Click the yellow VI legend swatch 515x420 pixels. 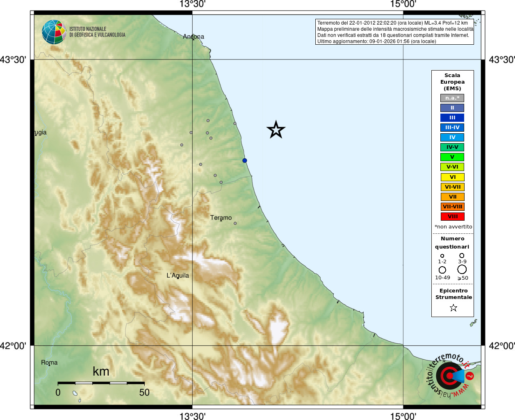click(x=452, y=177)
